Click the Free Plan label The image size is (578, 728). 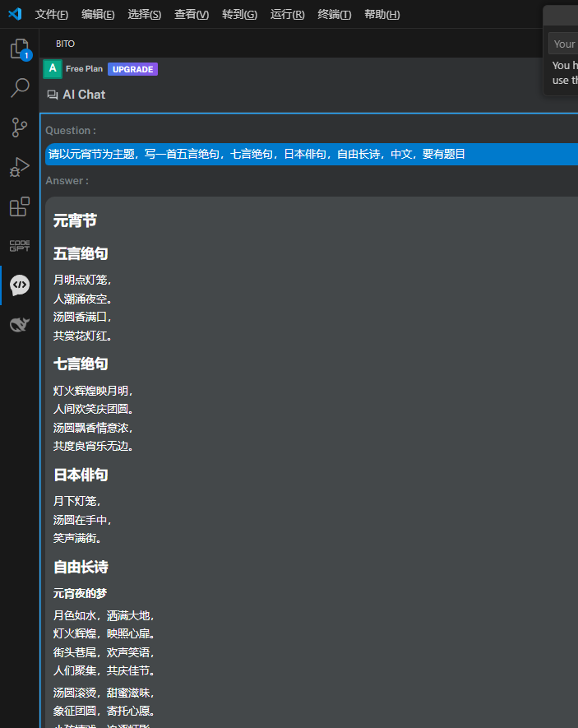(x=84, y=69)
